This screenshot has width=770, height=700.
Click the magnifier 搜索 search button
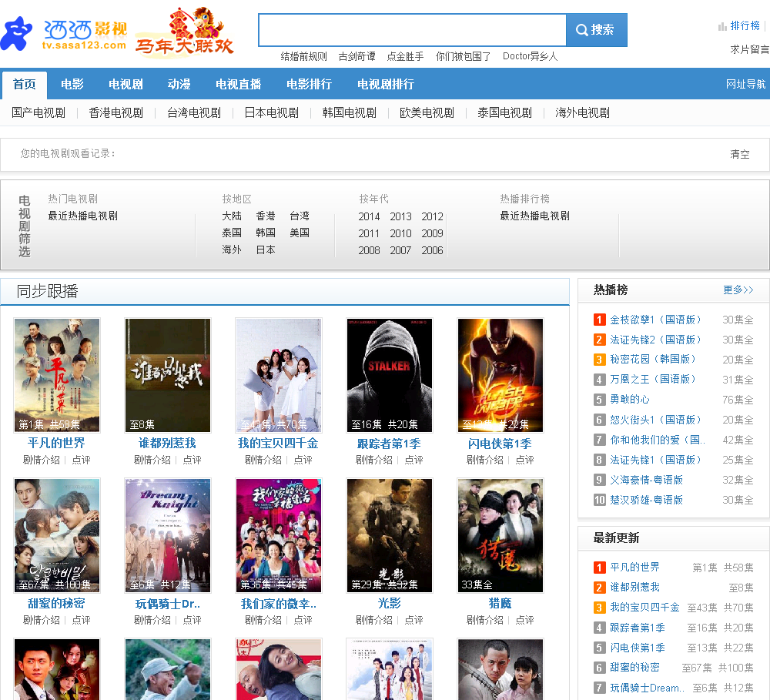pos(596,30)
